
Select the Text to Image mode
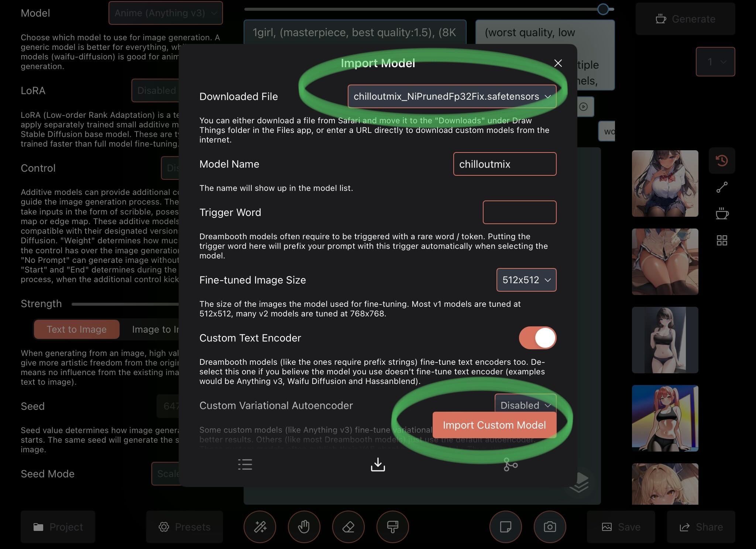(x=77, y=329)
